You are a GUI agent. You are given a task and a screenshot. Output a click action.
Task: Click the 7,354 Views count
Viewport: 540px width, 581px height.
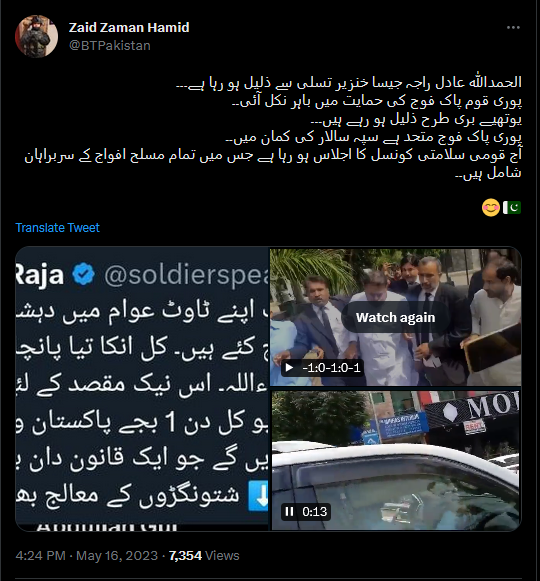[204, 555]
